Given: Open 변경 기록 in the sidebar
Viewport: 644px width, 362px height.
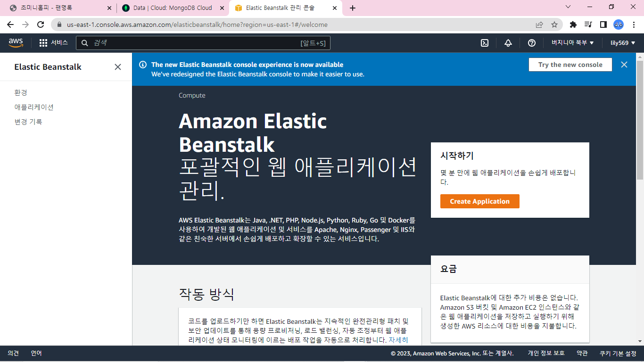Looking at the screenshot, I should pyautogui.click(x=28, y=122).
